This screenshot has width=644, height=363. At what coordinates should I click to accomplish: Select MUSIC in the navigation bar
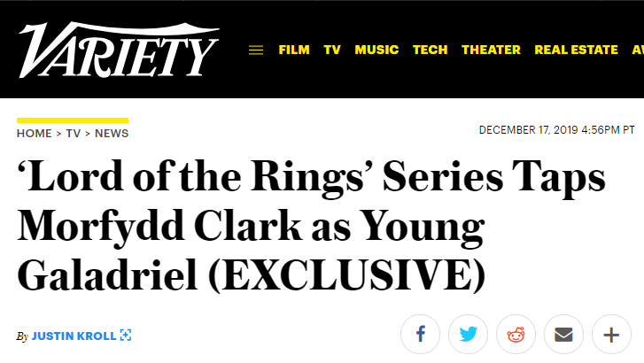coord(376,50)
